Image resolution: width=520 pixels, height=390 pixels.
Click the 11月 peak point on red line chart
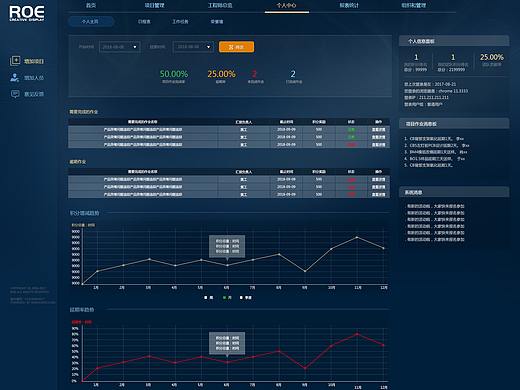[x=357, y=334]
